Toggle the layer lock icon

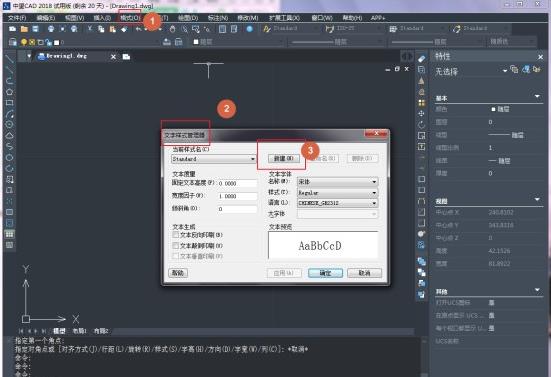[x=48, y=43]
